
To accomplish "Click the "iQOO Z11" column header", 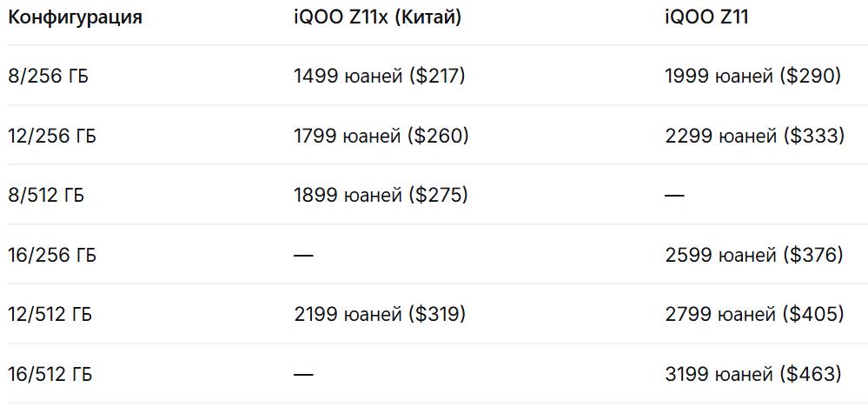I will click(x=706, y=17).
